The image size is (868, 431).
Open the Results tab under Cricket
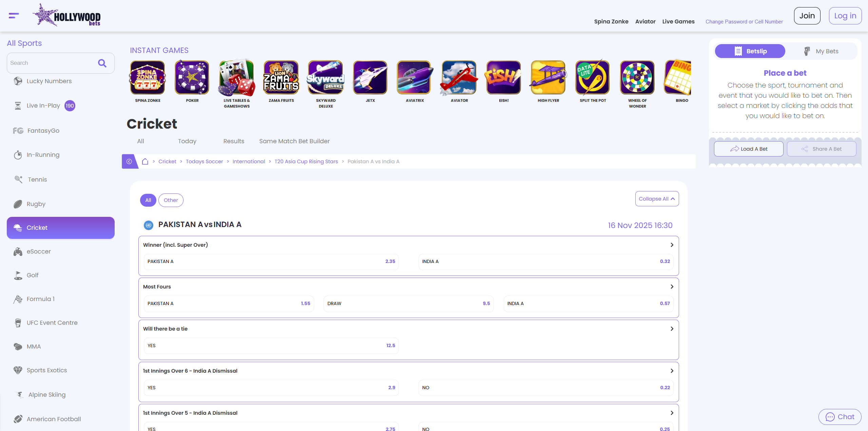(x=233, y=141)
